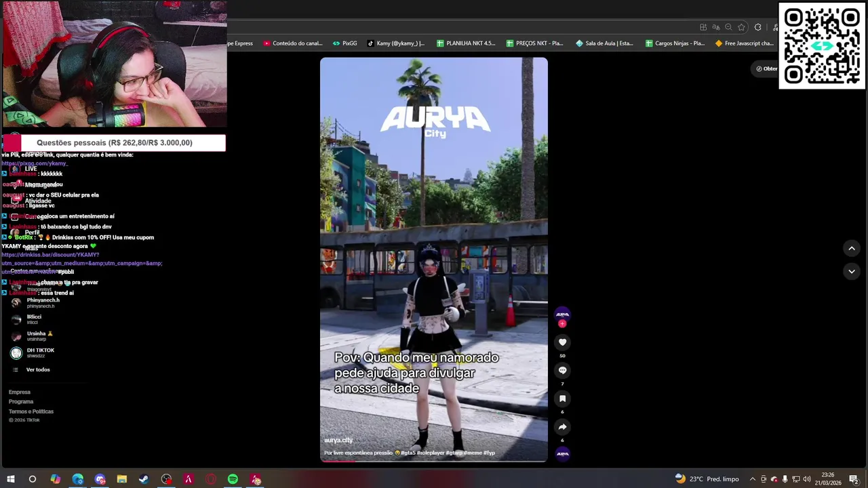Open the Aurya sound disc icon
Screen dimensions: 868x488
click(x=562, y=453)
